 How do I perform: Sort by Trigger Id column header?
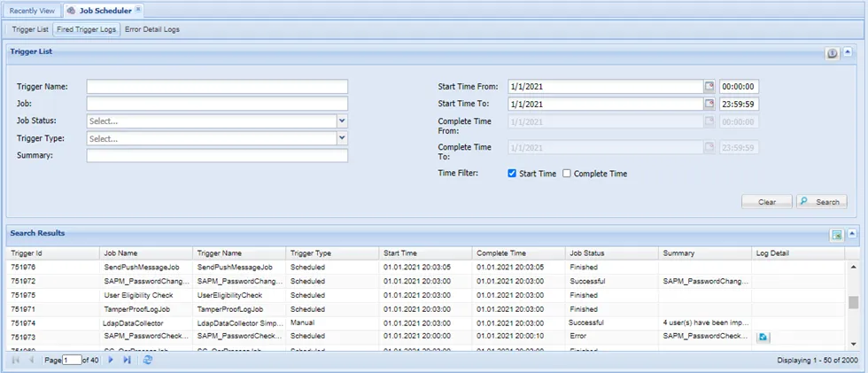[x=52, y=253]
